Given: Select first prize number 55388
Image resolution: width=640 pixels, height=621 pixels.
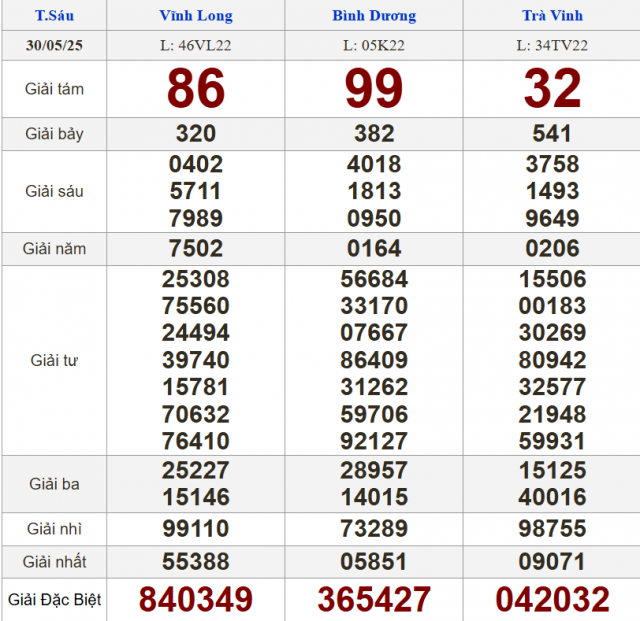Looking at the screenshot, I should [x=196, y=561].
